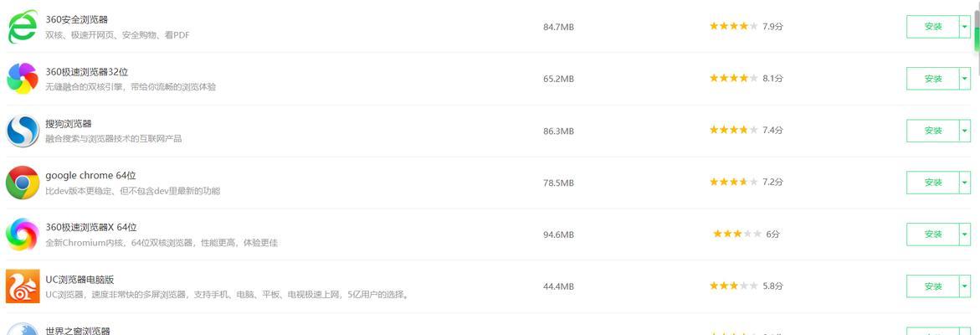Click 安装 for google chrome 64位
This screenshot has width=980, height=335.
click(933, 183)
